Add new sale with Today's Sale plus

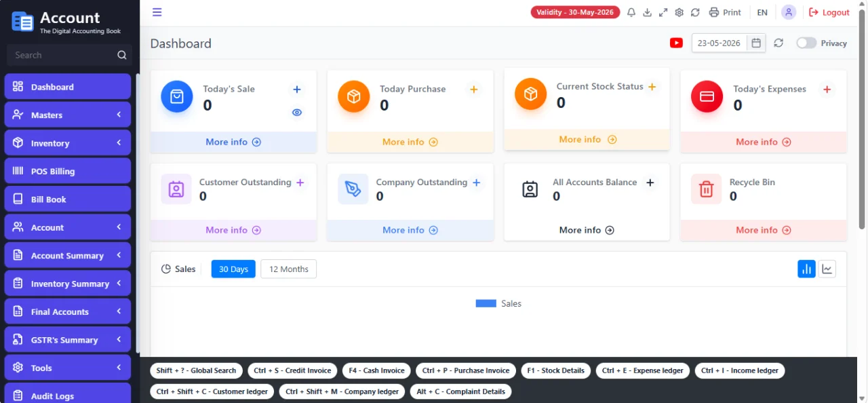point(296,89)
